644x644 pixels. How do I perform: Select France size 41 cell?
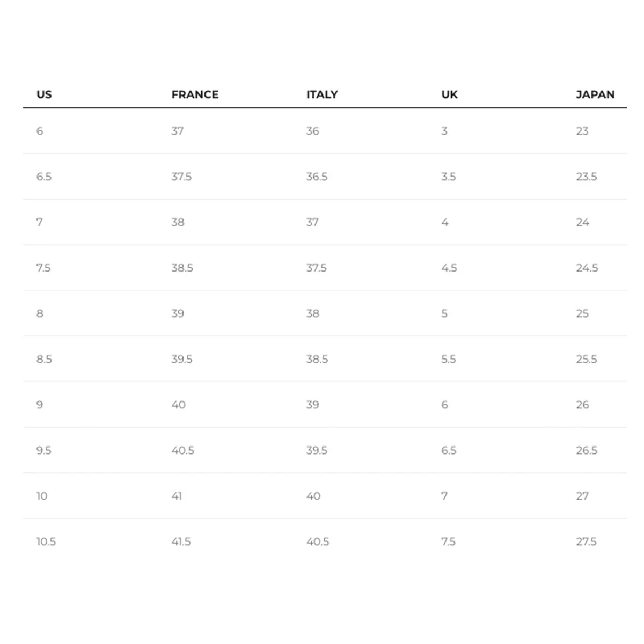[177, 496]
